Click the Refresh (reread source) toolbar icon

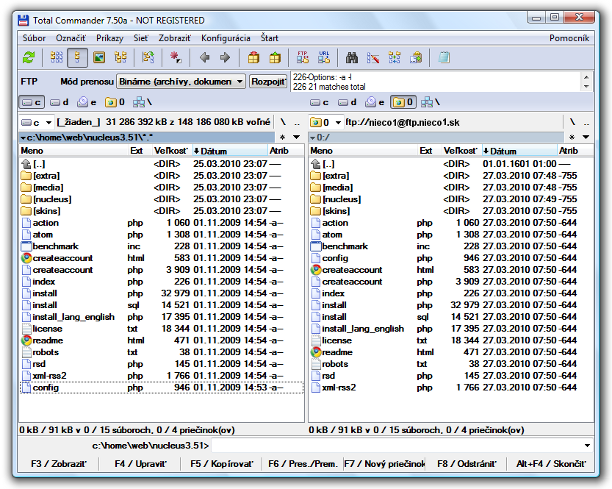coord(29,58)
